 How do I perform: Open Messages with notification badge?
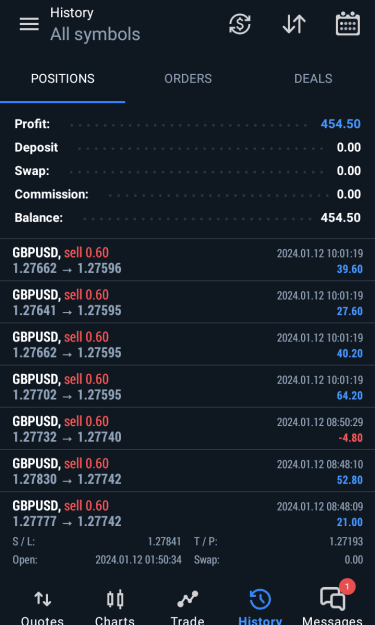[333, 604]
